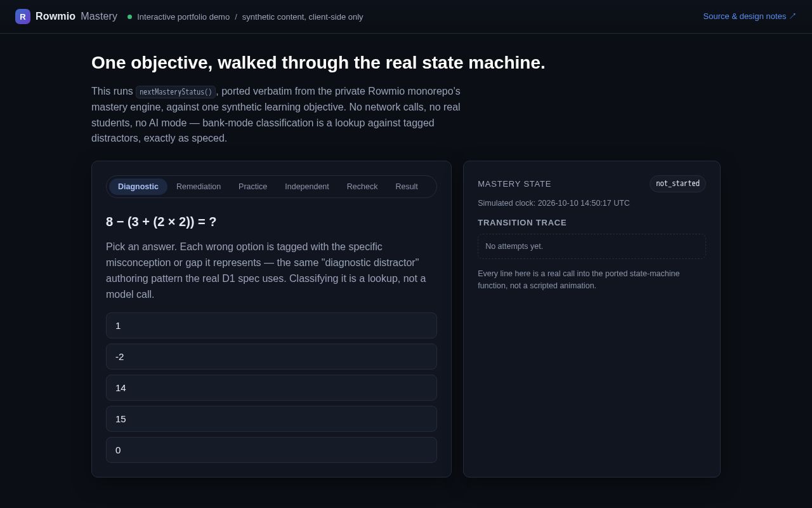Click the Rowmio logo icon
This screenshot has height=508, width=812.
coord(23,17)
